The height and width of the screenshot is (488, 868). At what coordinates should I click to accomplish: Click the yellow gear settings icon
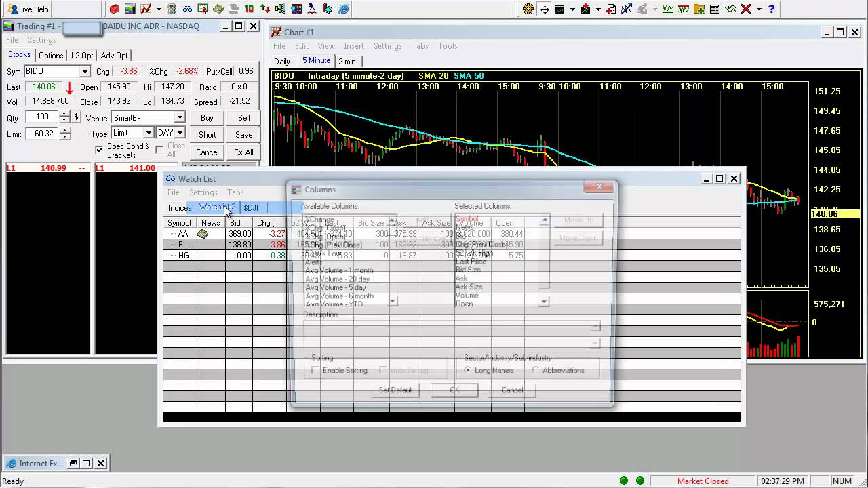[x=528, y=9]
